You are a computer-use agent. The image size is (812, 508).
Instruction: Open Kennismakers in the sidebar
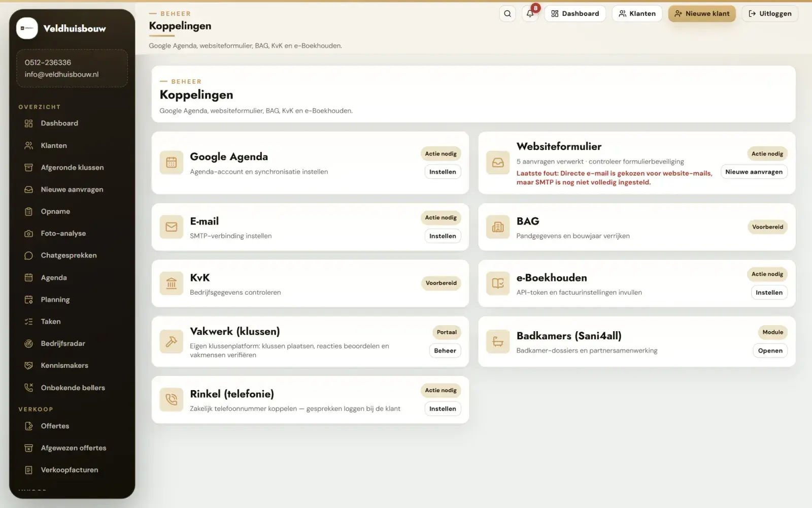(x=72, y=366)
